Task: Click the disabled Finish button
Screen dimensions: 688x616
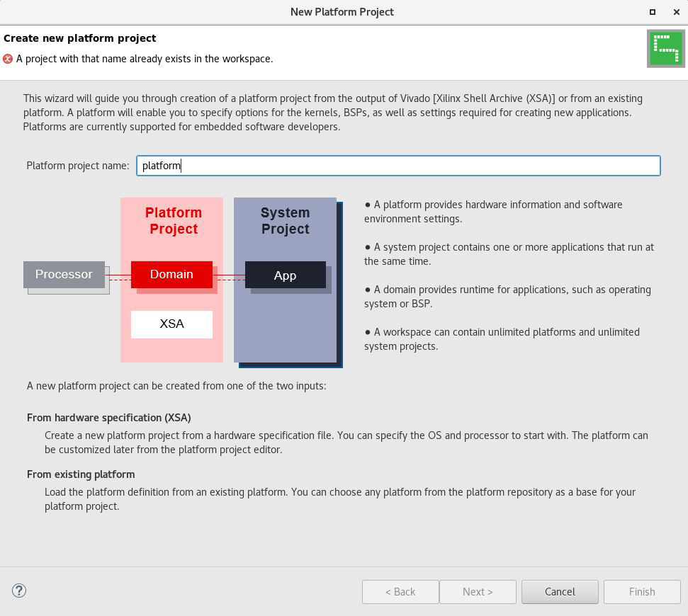Action: pyautogui.click(x=642, y=592)
